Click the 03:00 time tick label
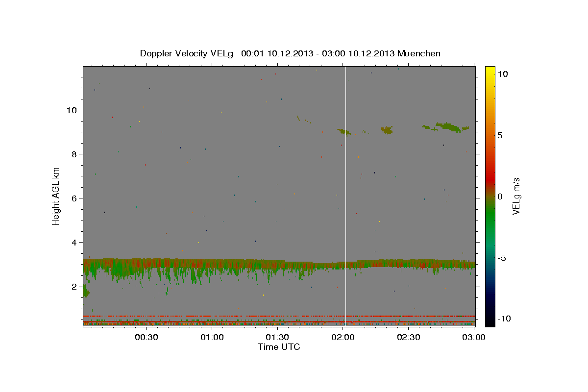This screenshot has width=588, height=392. coord(474,338)
